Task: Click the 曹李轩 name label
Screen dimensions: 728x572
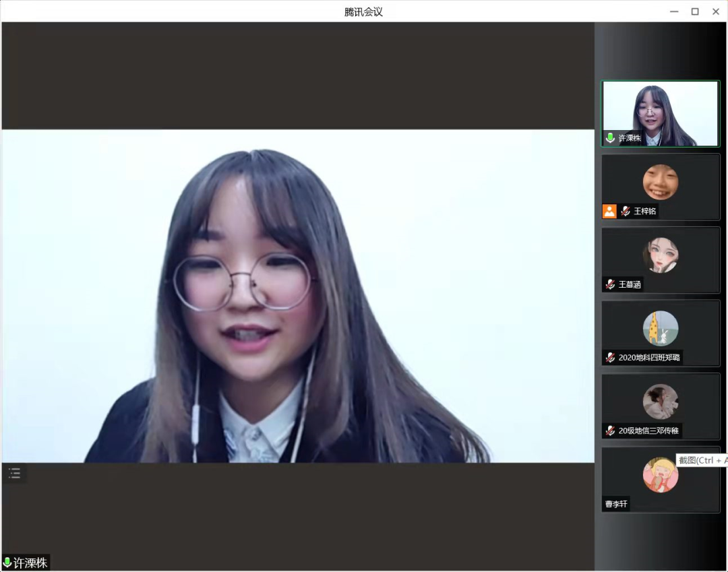Action: pos(616,504)
